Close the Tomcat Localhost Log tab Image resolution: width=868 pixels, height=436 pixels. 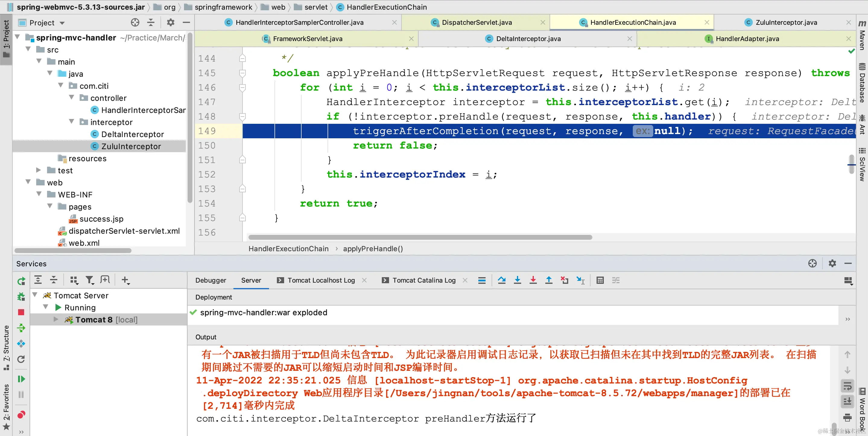[364, 280]
